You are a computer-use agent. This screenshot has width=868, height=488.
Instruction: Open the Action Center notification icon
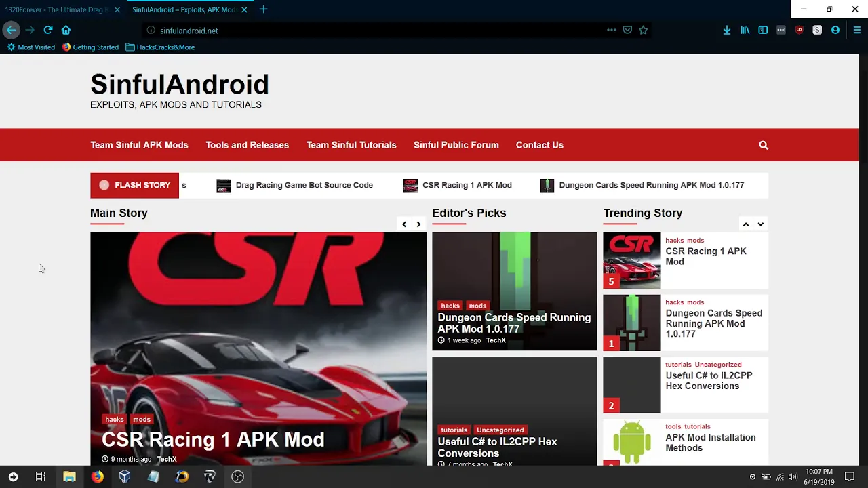point(850,476)
